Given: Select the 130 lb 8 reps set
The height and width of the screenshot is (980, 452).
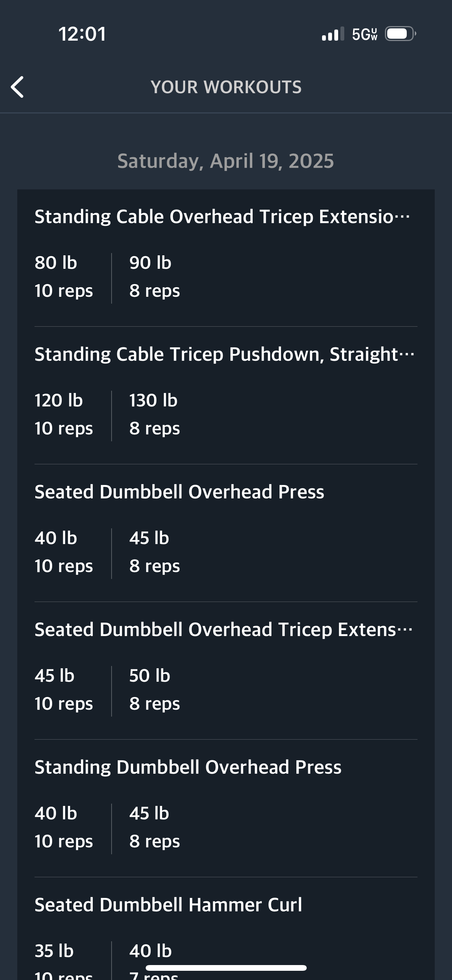Looking at the screenshot, I should point(155,414).
